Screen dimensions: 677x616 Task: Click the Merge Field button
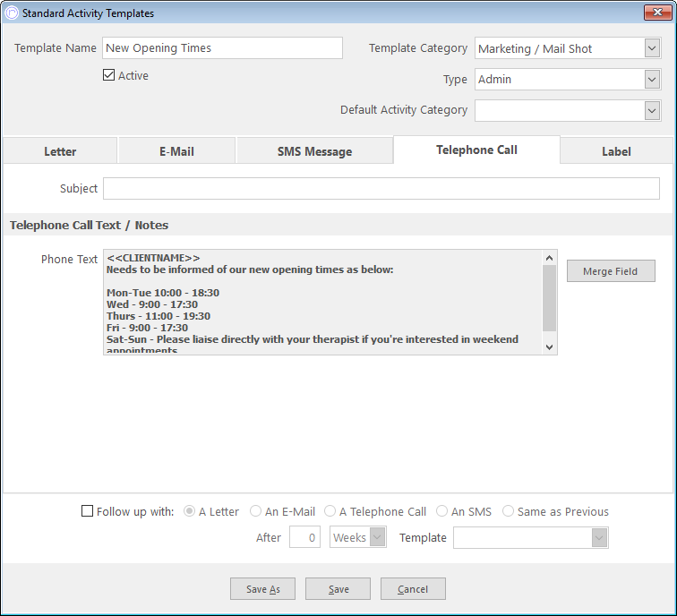pos(611,271)
